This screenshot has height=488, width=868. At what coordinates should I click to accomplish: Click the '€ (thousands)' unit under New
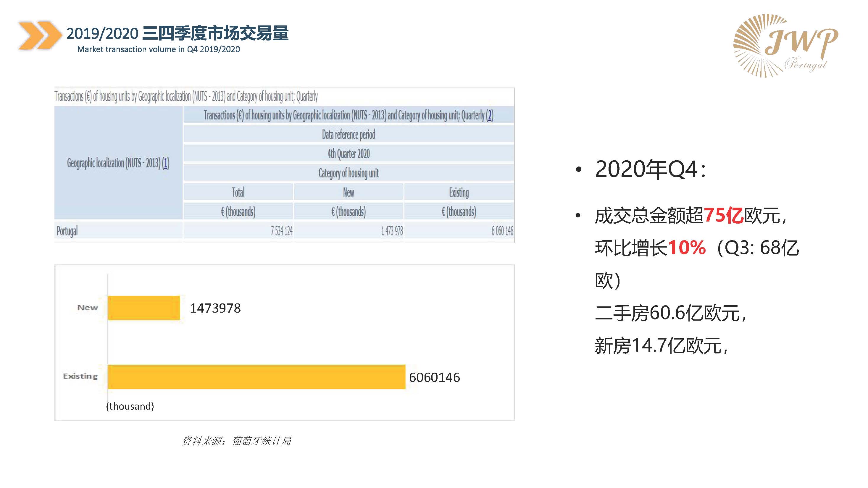point(349,211)
